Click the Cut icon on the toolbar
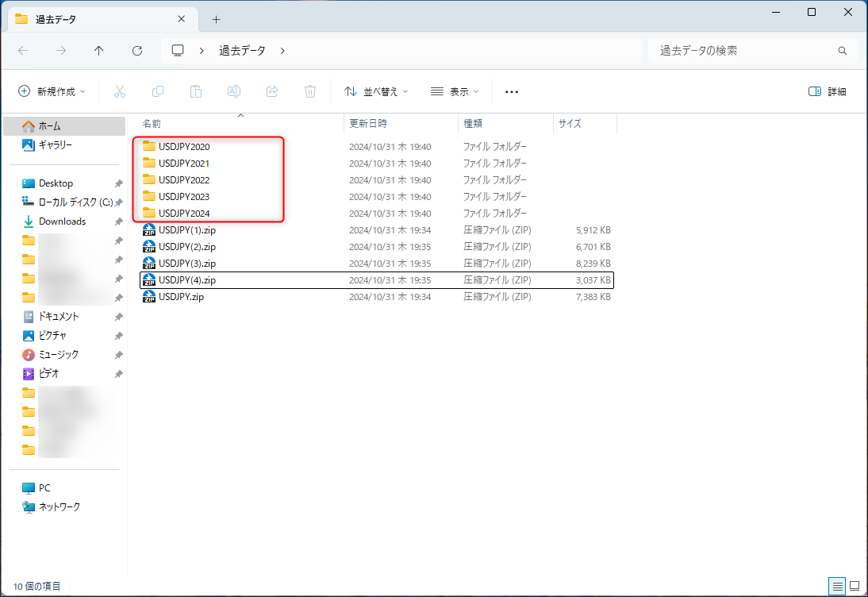The height and width of the screenshot is (597, 868). point(120,91)
